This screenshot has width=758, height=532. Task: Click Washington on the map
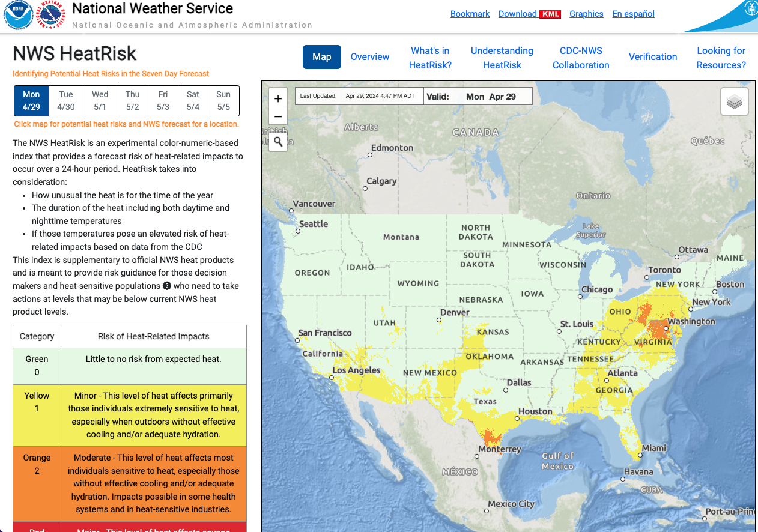pos(691,322)
